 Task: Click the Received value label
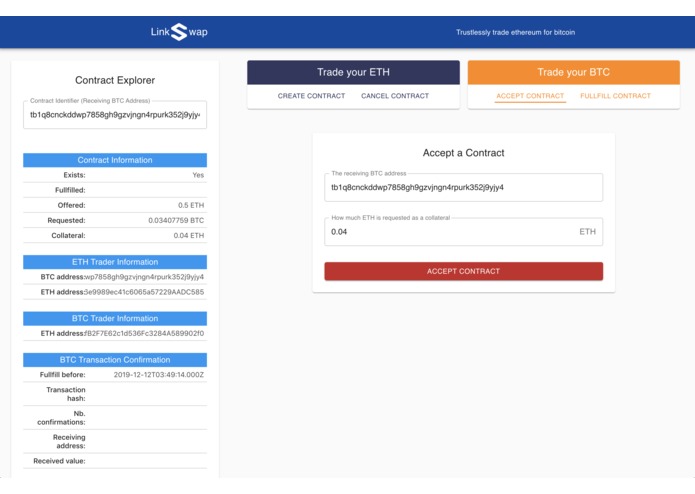[59, 461]
